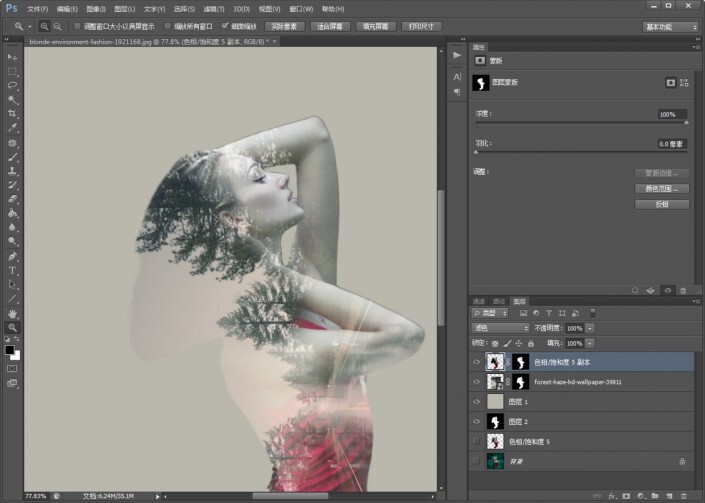705x503 pixels.
Task: Show the 背景 layer using its visibility box
Action: [476, 461]
